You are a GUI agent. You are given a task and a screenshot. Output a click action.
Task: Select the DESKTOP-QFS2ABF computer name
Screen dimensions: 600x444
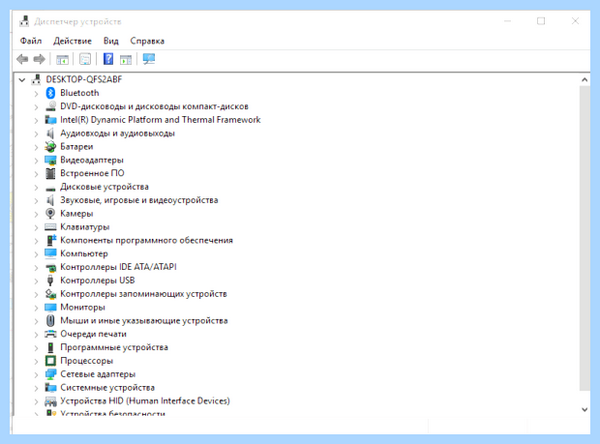point(84,79)
